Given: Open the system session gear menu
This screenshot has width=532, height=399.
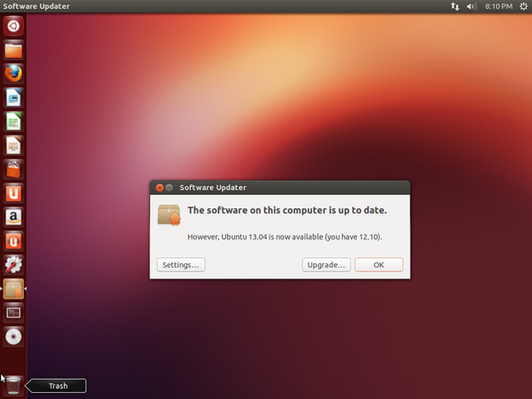Looking at the screenshot, I should pyautogui.click(x=523, y=6).
